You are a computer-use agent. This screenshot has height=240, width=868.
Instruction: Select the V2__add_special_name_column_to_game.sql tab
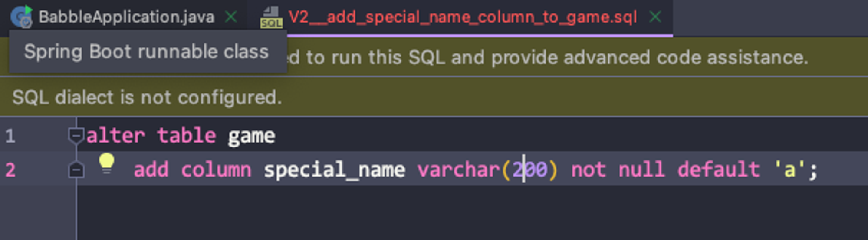pos(462,17)
